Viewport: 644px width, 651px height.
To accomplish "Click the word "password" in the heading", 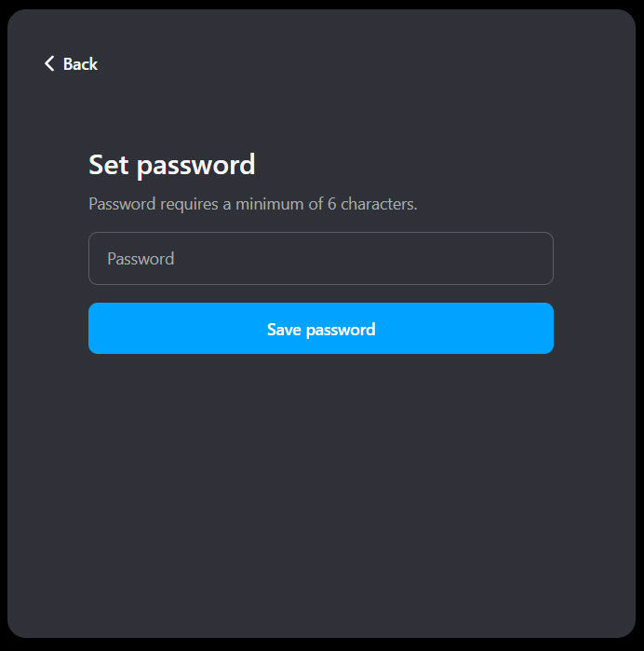I will (195, 165).
